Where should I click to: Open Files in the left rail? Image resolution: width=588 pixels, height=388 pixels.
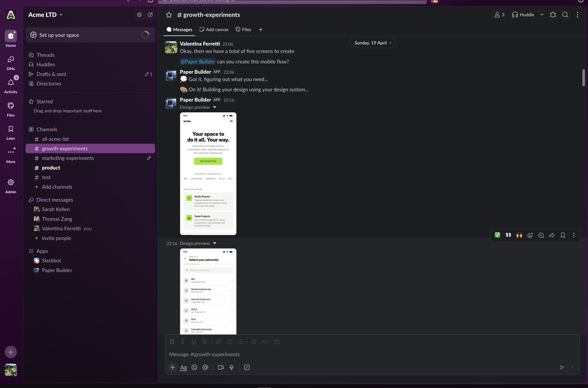click(11, 105)
